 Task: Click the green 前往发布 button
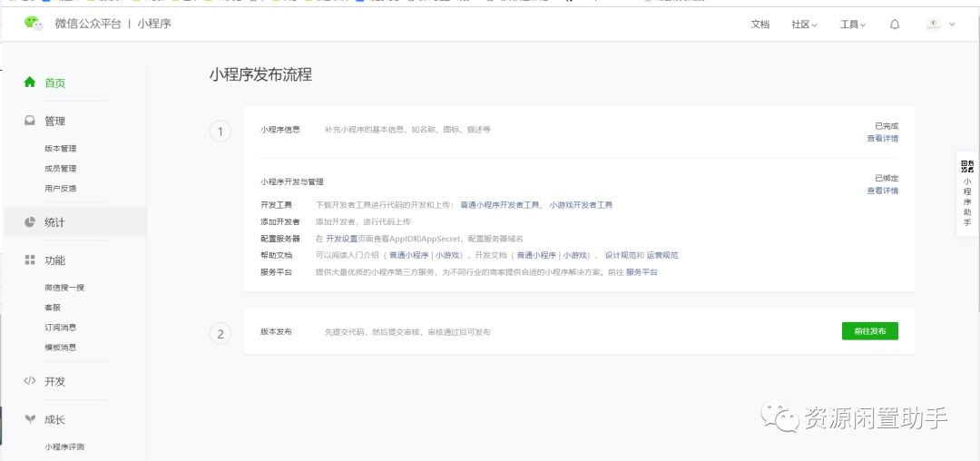click(x=870, y=331)
